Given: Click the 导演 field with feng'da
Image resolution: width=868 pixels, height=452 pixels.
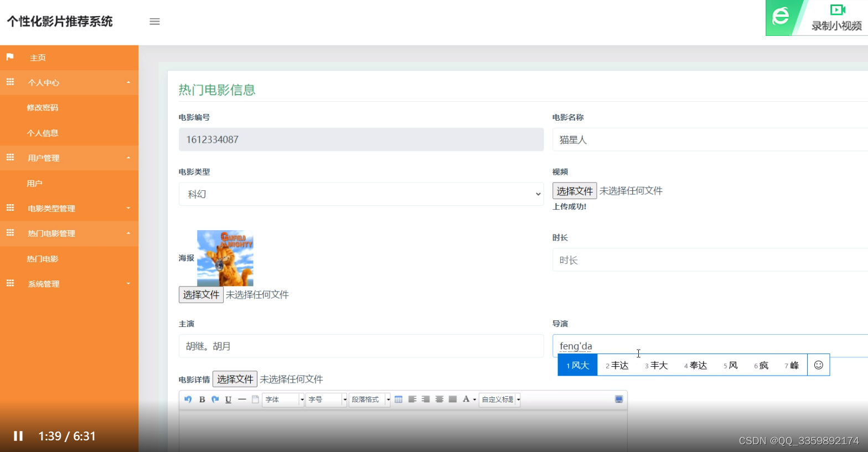Looking at the screenshot, I should coord(710,346).
